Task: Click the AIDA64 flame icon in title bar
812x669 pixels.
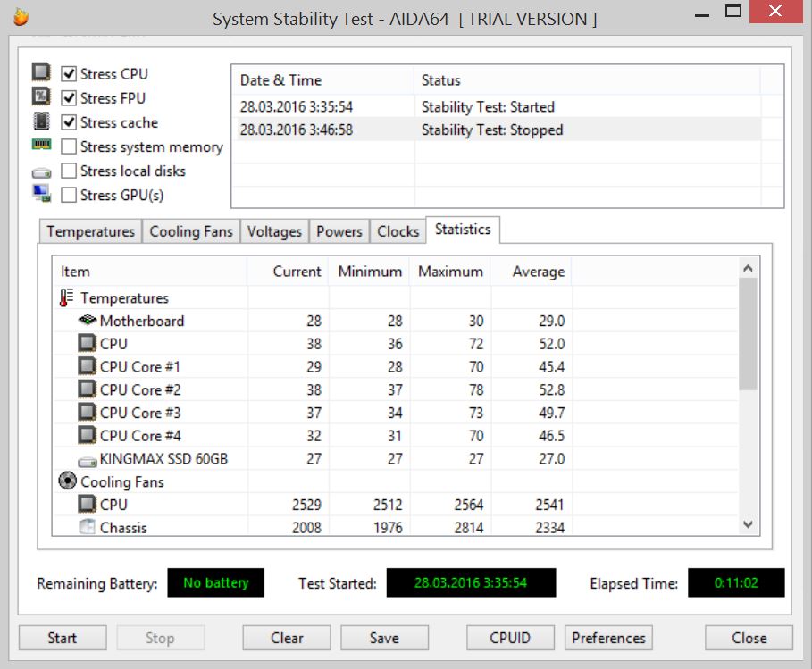Action: point(21,18)
